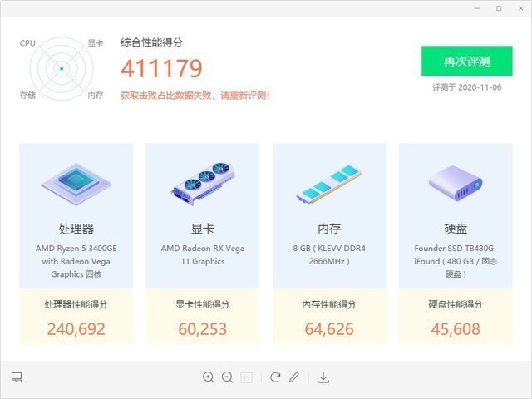532x399 pixels.
Task: Click the radar chart graphic
Action: (62, 68)
